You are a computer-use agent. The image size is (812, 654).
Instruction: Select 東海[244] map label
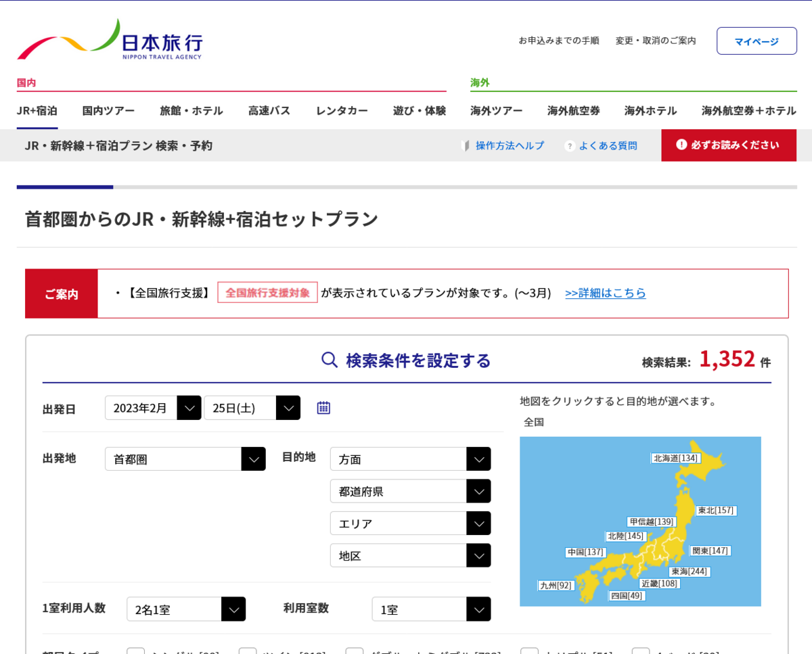(690, 572)
